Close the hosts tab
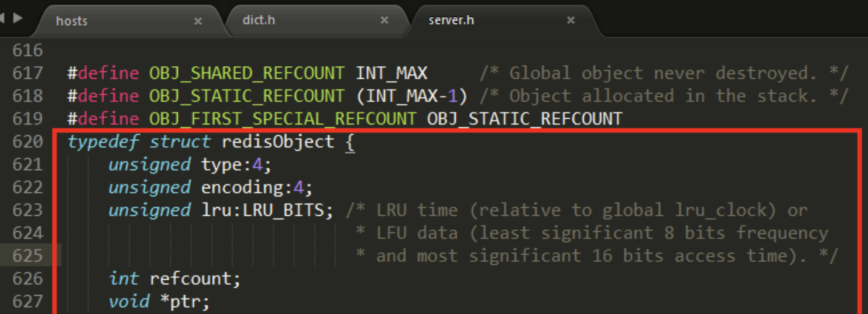Screen dimensions: 868x314 [x=198, y=21]
